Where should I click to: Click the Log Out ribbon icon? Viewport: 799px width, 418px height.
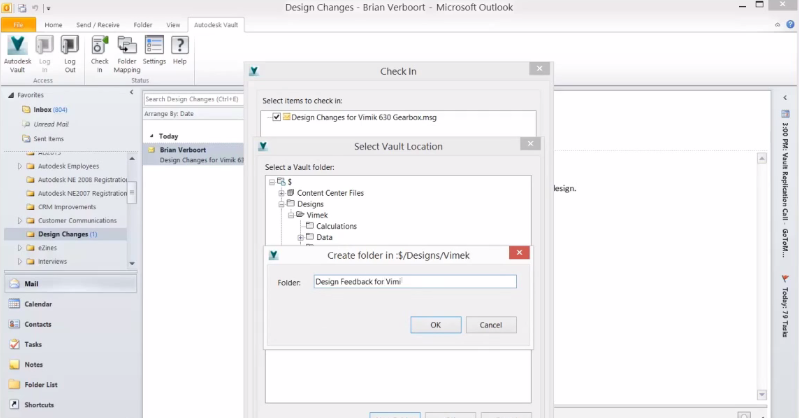(70, 55)
